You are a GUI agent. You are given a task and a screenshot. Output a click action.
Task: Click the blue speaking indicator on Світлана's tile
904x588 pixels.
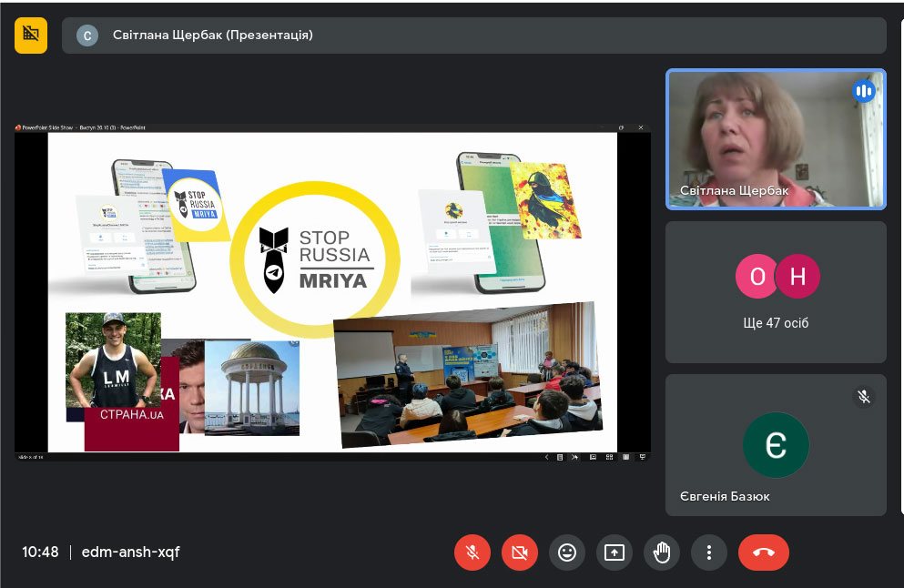point(863,91)
